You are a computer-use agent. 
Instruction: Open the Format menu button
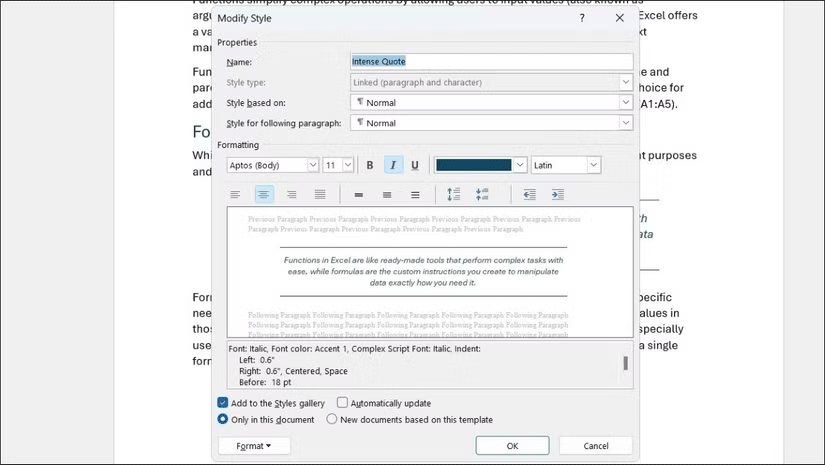point(254,446)
